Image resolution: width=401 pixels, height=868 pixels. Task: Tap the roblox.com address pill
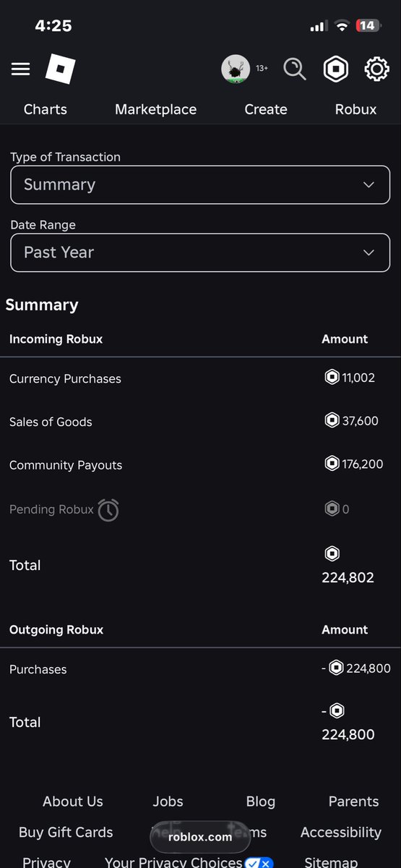(200, 837)
